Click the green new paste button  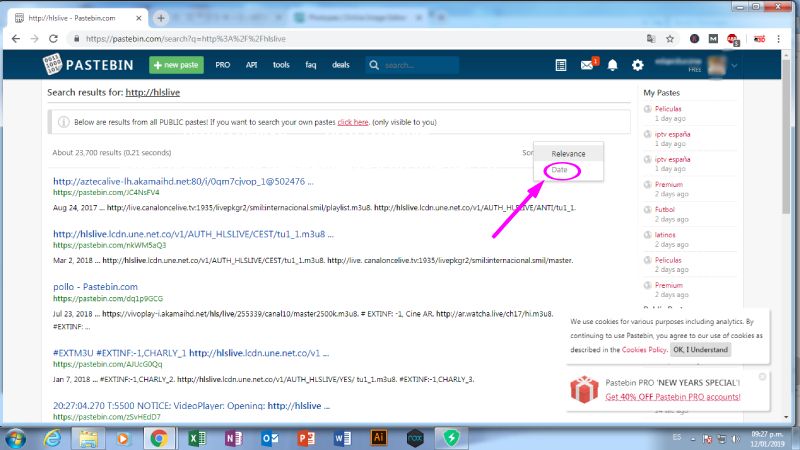pos(176,65)
